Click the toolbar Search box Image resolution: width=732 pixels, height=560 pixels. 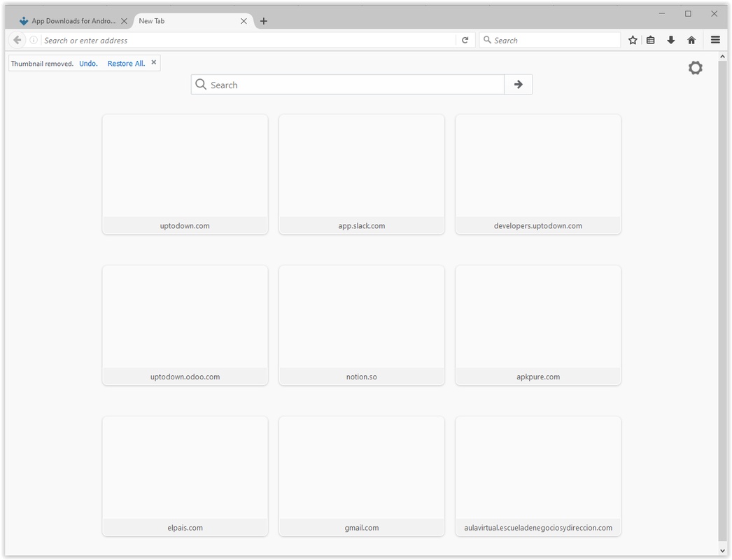tap(553, 41)
